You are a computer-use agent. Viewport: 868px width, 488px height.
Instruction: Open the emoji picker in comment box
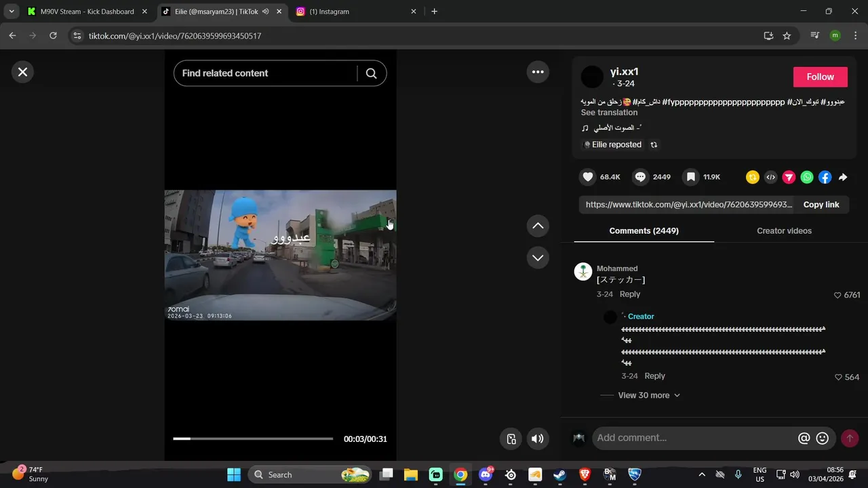click(x=823, y=439)
